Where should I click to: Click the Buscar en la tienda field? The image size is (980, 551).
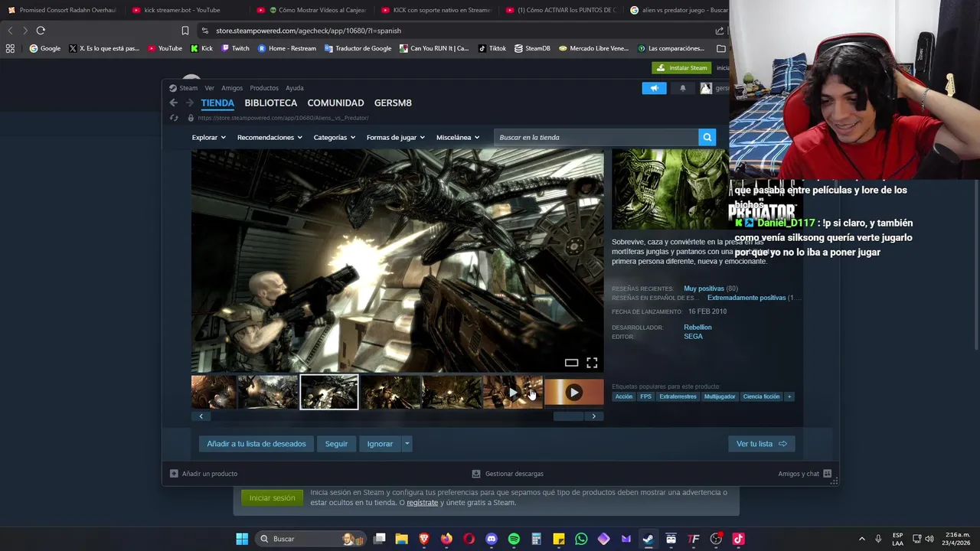click(x=596, y=138)
